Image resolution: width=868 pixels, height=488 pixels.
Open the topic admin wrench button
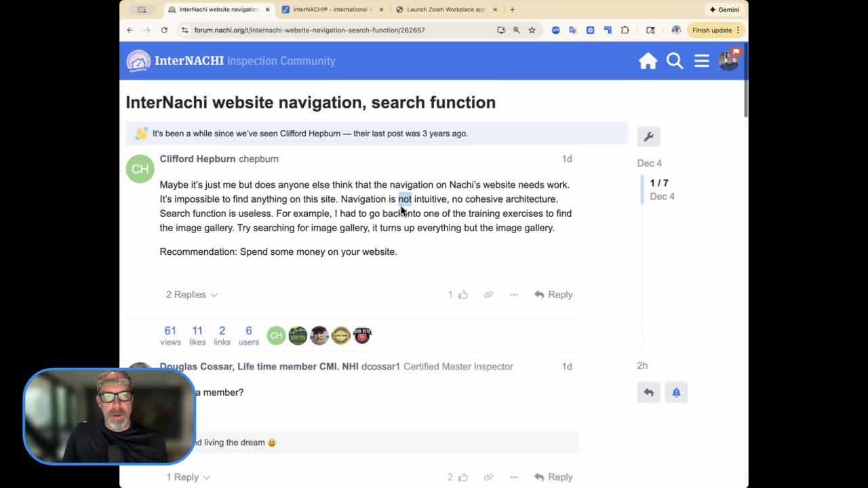(648, 136)
